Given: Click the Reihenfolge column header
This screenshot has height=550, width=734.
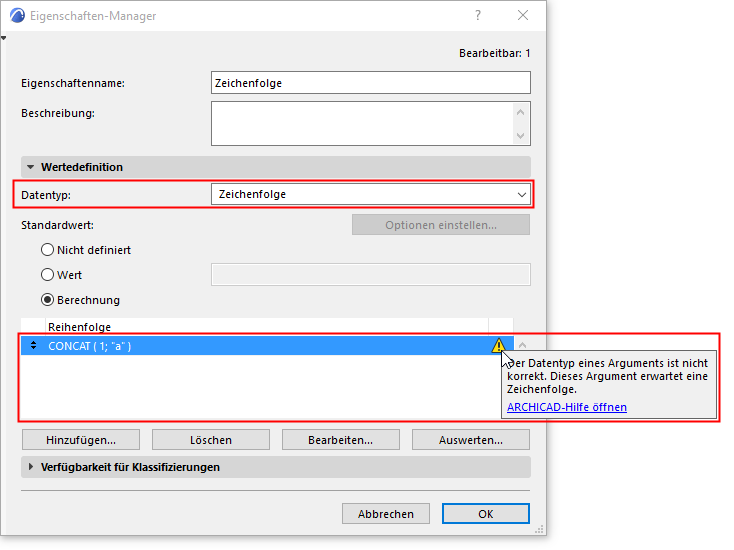Looking at the screenshot, I should tap(267, 327).
